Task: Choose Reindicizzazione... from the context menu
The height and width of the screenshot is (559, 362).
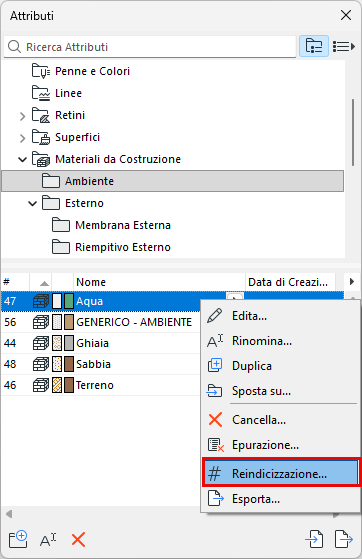Action: pyautogui.click(x=280, y=473)
